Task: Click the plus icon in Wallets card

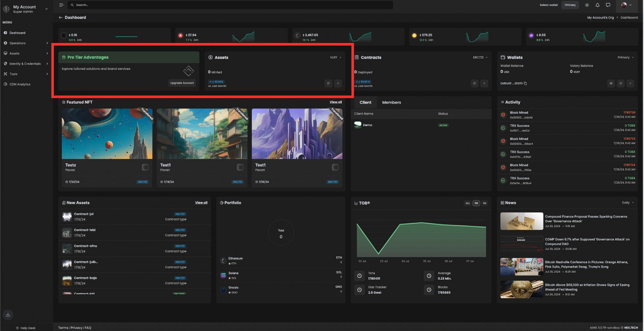Action: point(630,83)
